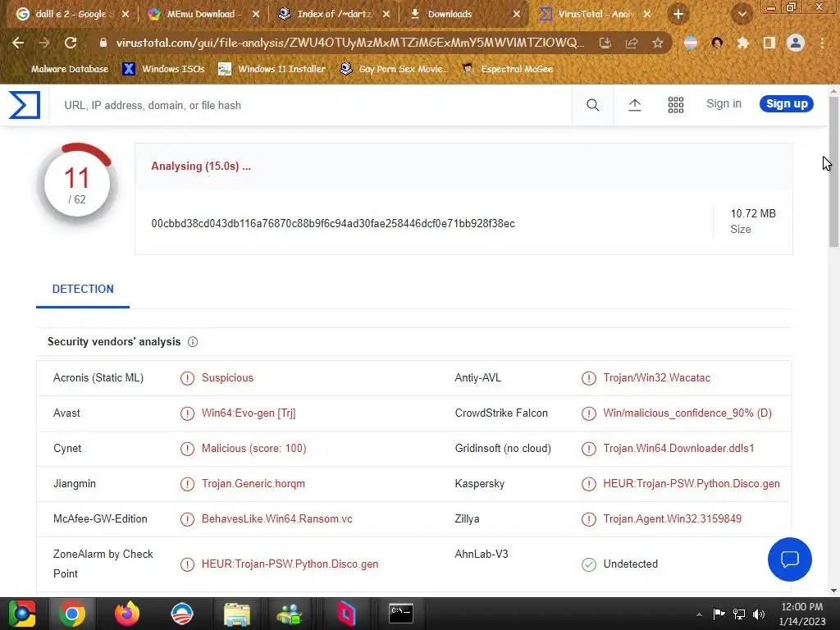840x630 pixels.
Task: Click the page vertical scrollbar thumb
Action: pyautogui.click(x=833, y=171)
